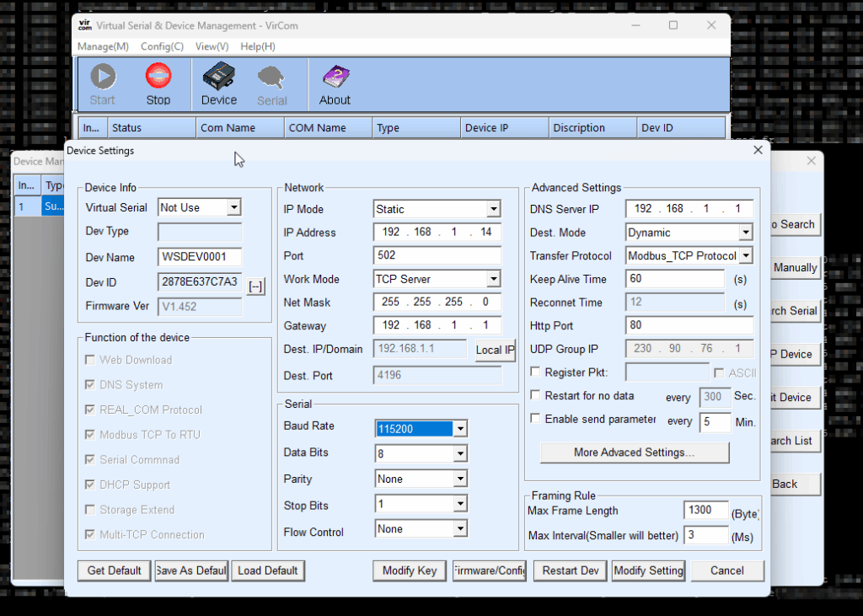Click the Net Mask field
The width and height of the screenshot is (863, 616).
click(437, 303)
